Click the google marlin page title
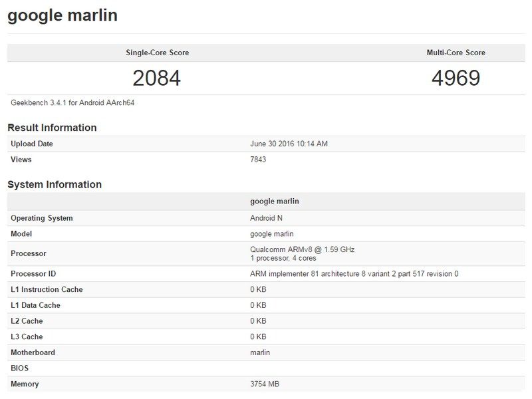This screenshot has height=399, width=532. [x=63, y=15]
